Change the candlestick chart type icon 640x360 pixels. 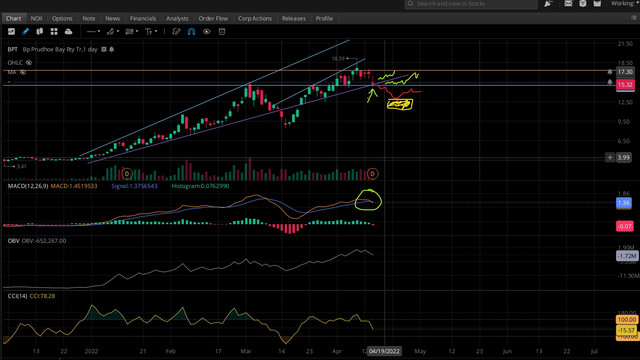40,31
